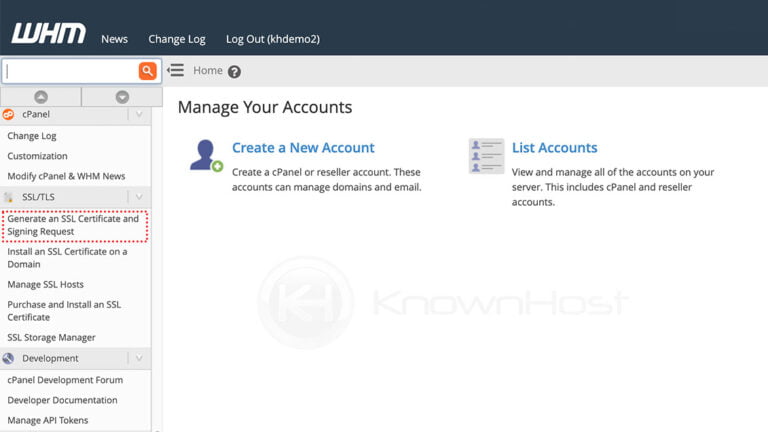Click the sidebar search input field
This screenshot has height=432, width=768.
[70, 71]
